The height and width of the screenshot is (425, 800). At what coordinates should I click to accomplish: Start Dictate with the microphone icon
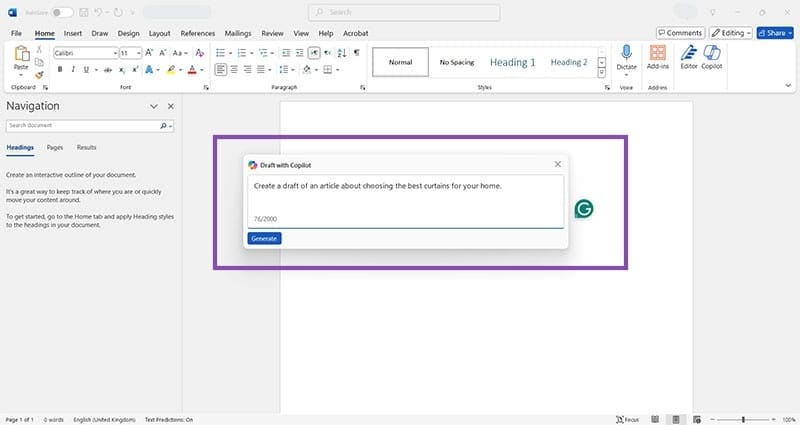pyautogui.click(x=626, y=56)
